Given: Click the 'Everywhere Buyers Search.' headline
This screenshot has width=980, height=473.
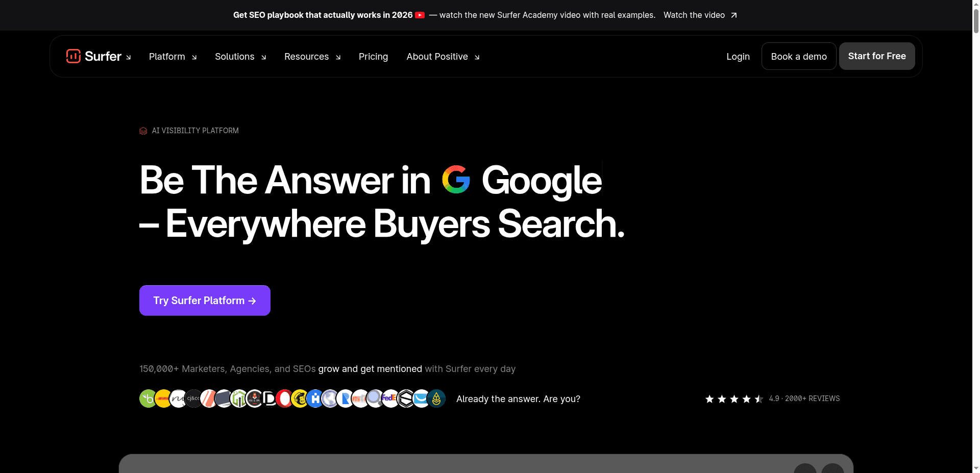Looking at the screenshot, I should 395,223.
